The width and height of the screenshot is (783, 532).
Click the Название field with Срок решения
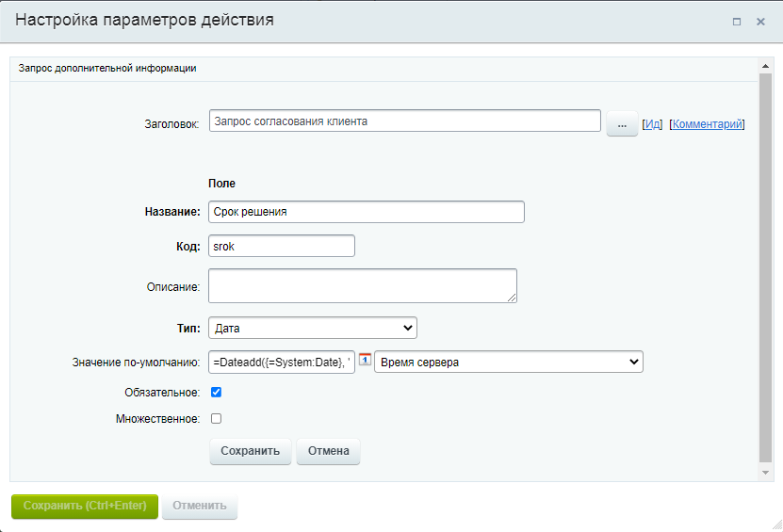[366, 212]
